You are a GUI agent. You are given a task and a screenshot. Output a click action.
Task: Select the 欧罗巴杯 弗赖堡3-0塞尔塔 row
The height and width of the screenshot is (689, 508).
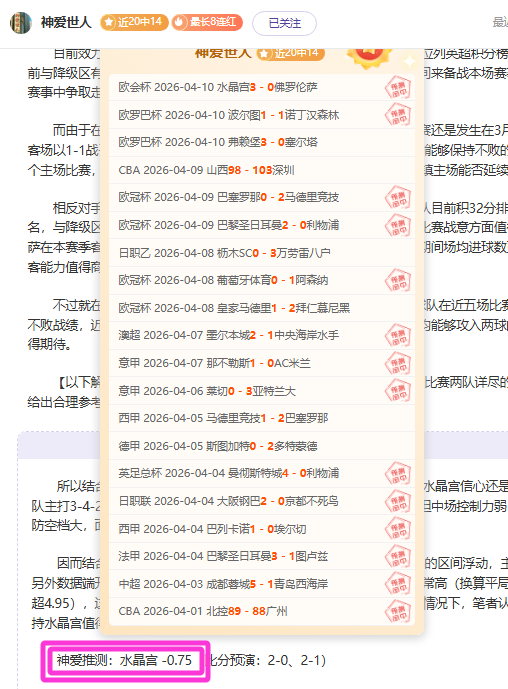[262, 142]
